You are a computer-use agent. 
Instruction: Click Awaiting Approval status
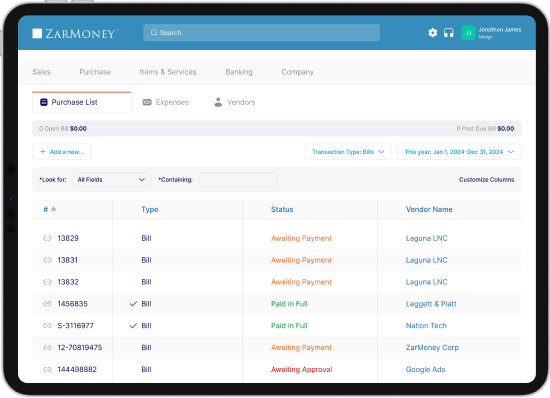(302, 369)
